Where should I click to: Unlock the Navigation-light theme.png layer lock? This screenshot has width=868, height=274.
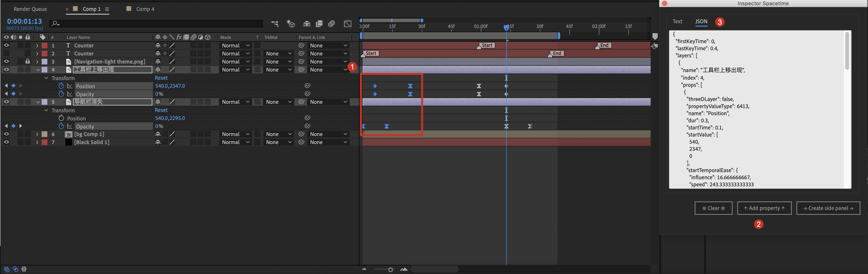(x=28, y=61)
